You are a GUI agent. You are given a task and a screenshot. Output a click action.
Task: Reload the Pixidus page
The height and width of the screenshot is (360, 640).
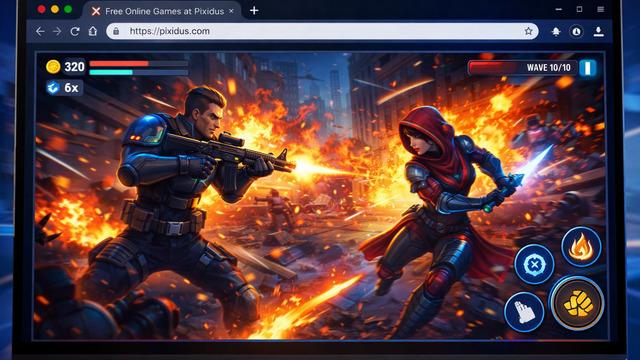click(75, 31)
